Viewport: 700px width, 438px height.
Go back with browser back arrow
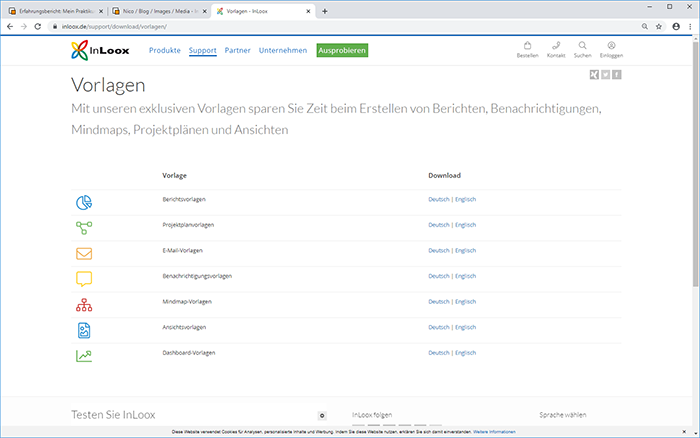[x=10, y=26]
